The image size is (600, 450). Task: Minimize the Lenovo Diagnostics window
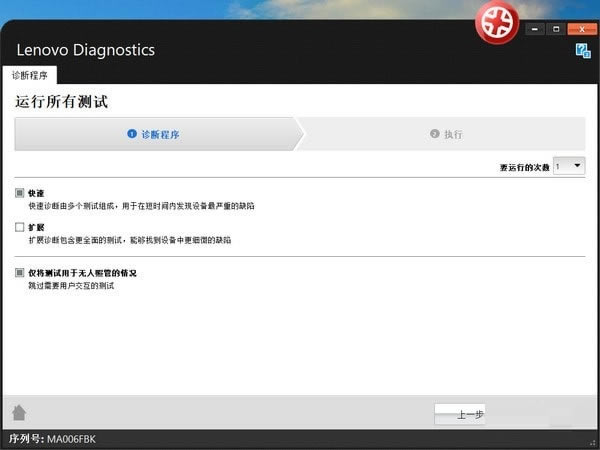(x=535, y=29)
